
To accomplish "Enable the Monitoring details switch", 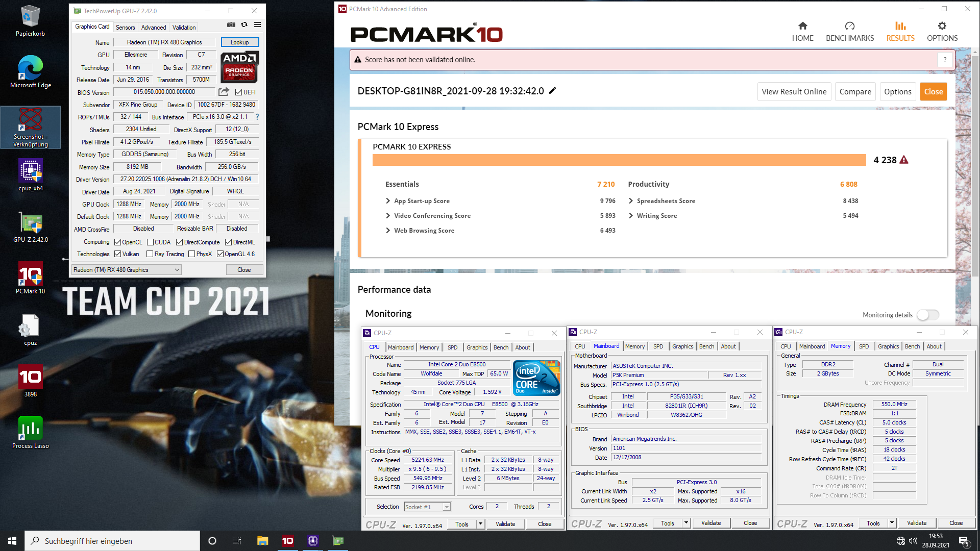I will [x=927, y=315].
